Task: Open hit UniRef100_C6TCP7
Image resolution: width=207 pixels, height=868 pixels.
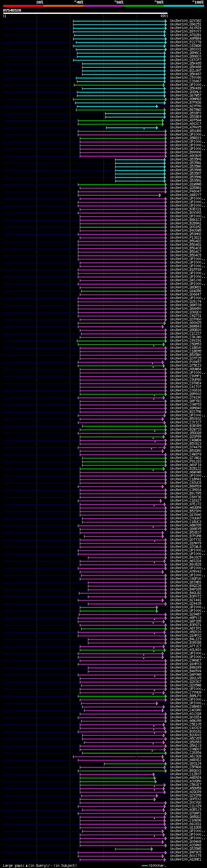Action: 186,60
